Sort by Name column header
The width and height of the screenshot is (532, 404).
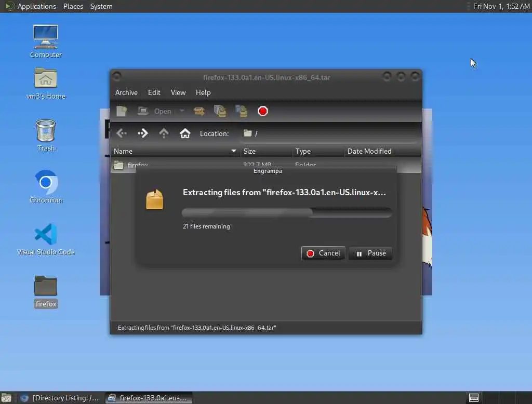point(175,151)
